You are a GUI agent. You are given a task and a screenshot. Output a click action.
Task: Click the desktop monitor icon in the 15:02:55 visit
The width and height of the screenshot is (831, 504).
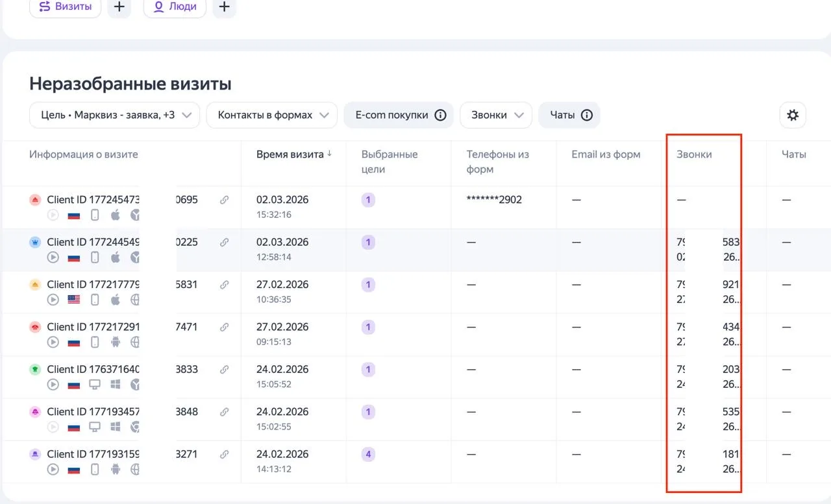point(95,427)
